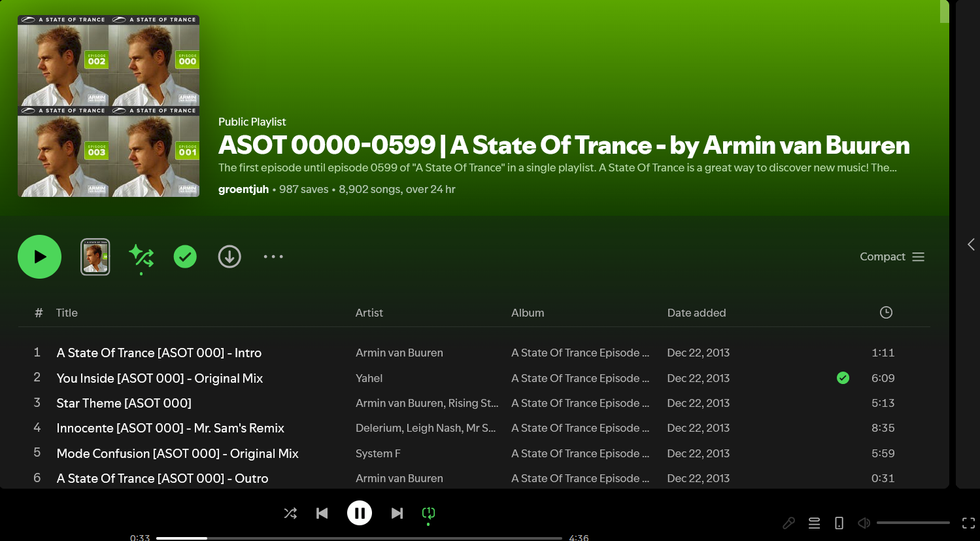
Task: Click the Smart Shuffle sparkle icon
Action: 141,256
